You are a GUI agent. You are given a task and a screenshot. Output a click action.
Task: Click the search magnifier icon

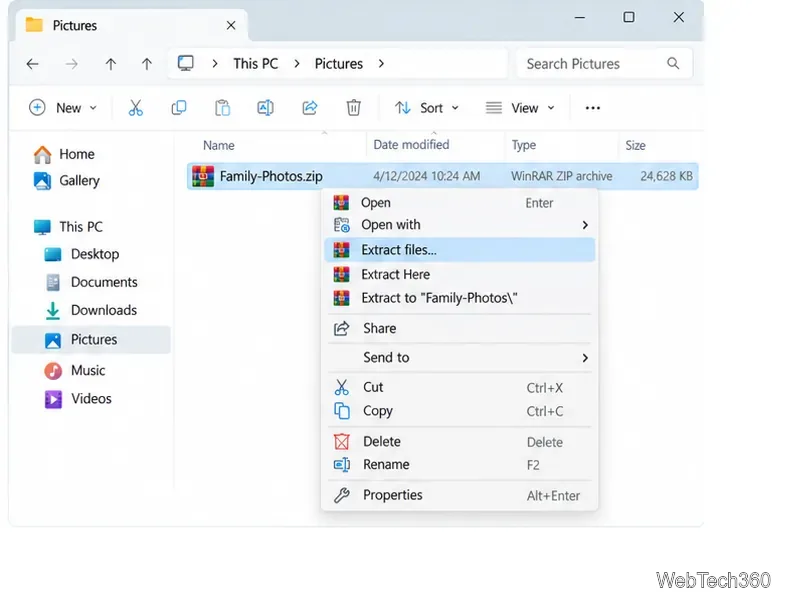673,64
